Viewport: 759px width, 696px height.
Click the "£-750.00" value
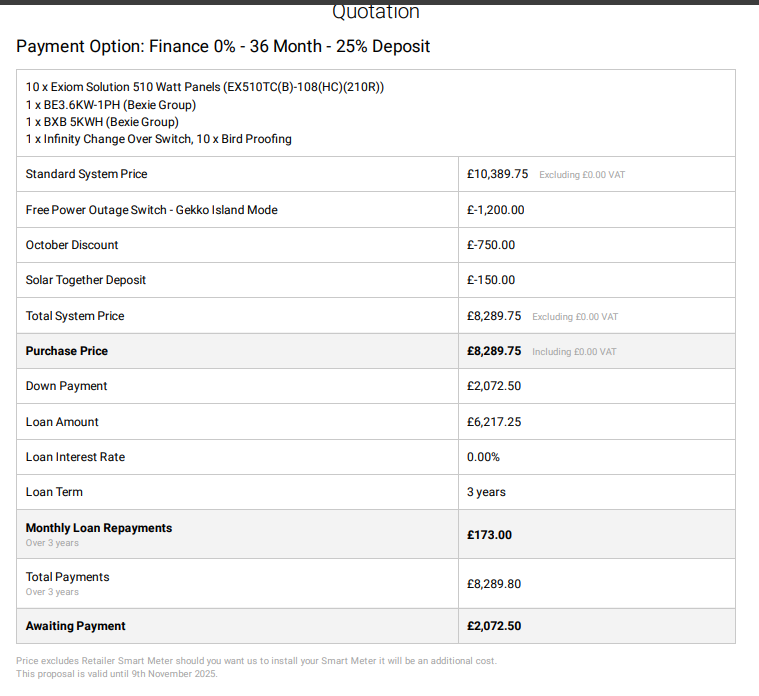[x=491, y=245]
